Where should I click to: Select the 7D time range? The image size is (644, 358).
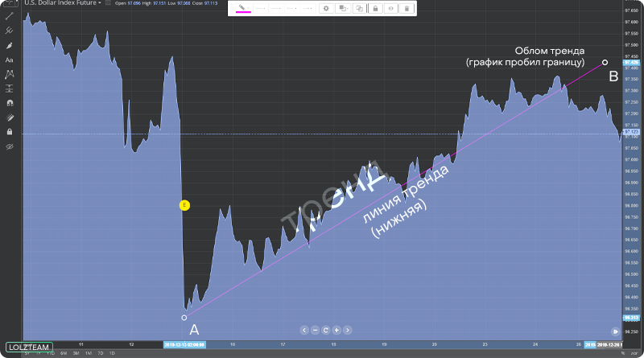point(100,353)
